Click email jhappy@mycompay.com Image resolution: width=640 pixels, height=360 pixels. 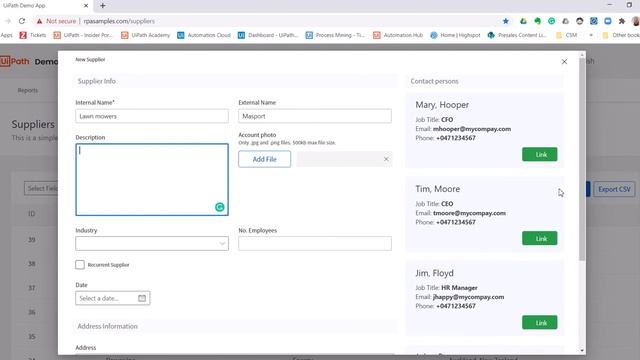pos(469,297)
